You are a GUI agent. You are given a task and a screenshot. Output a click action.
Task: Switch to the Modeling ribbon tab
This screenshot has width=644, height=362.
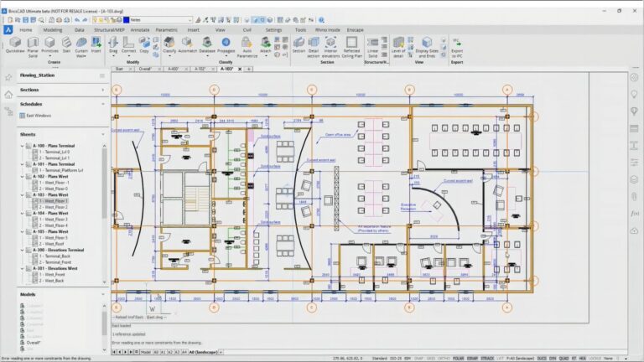click(x=53, y=30)
